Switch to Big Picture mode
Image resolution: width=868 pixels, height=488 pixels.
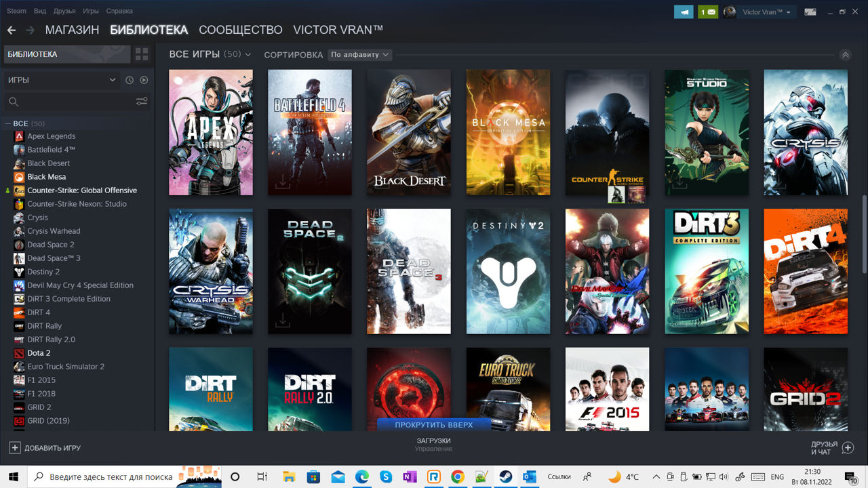(810, 12)
